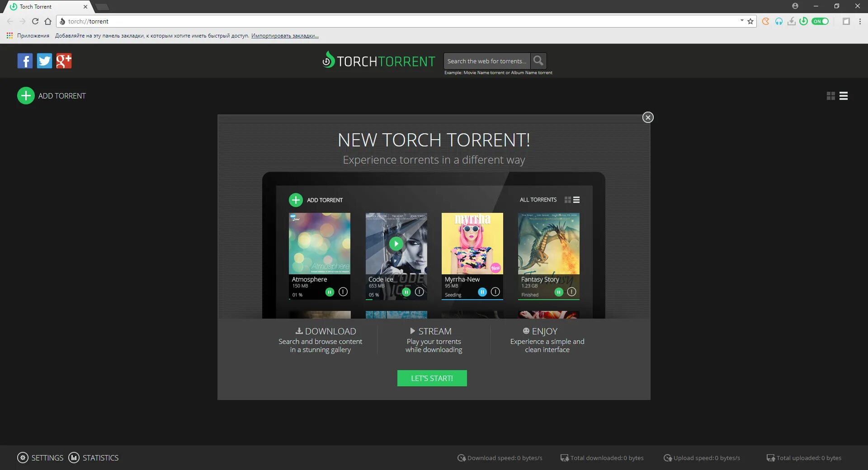Open Torch torrent toolbar icon

tap(803, 21)
